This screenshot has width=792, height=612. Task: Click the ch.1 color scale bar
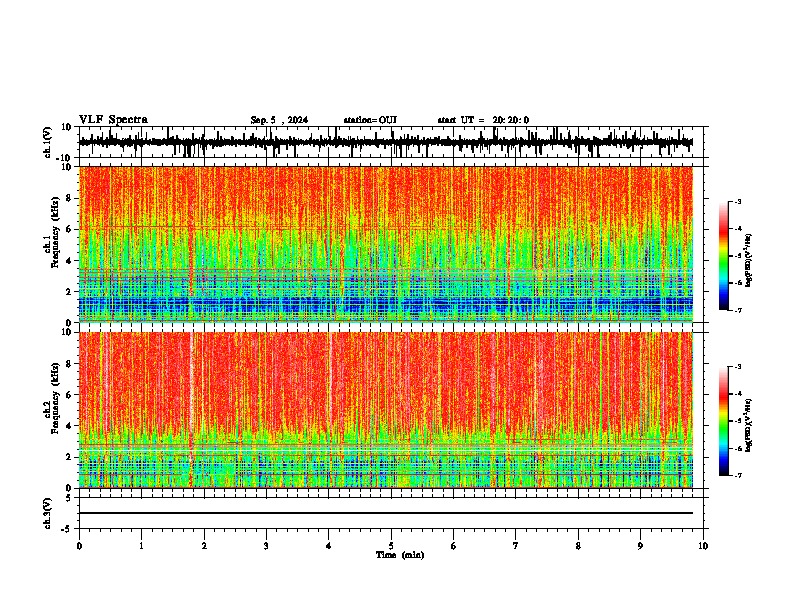point(723,256)
